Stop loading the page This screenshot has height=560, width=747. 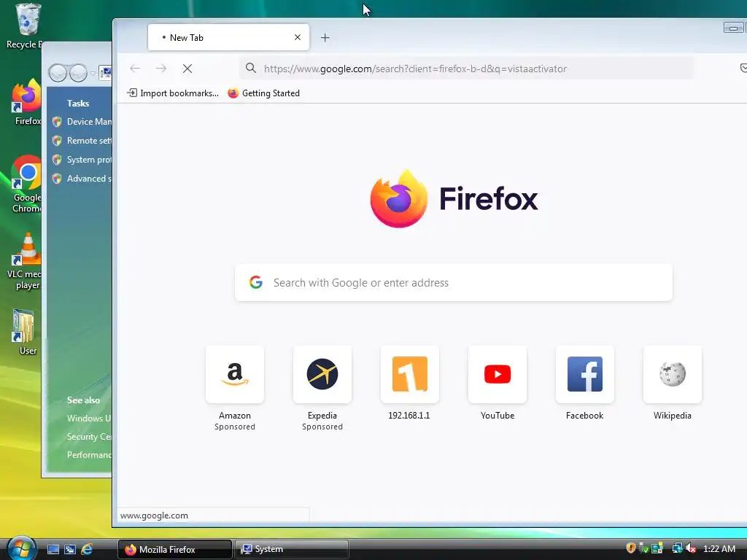click(187, 69)
